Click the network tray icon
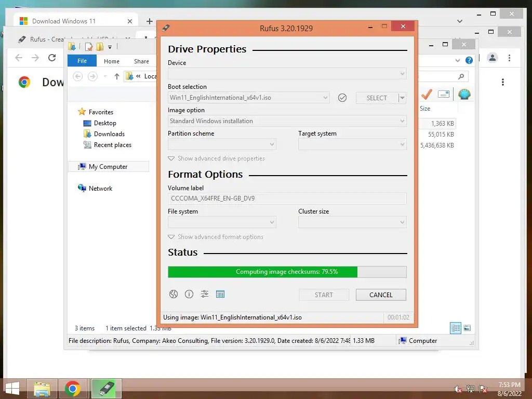 471,389
